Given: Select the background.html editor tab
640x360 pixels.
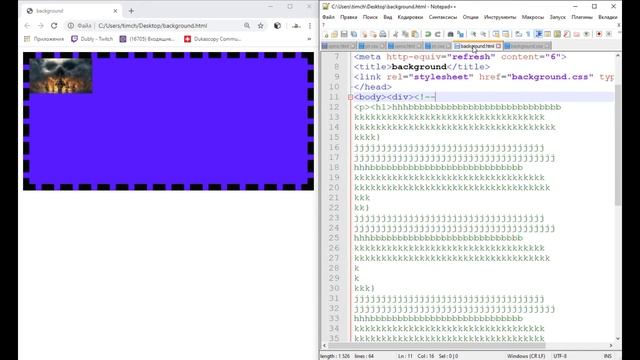Looking at the screenshot, I should click(477, 46).
